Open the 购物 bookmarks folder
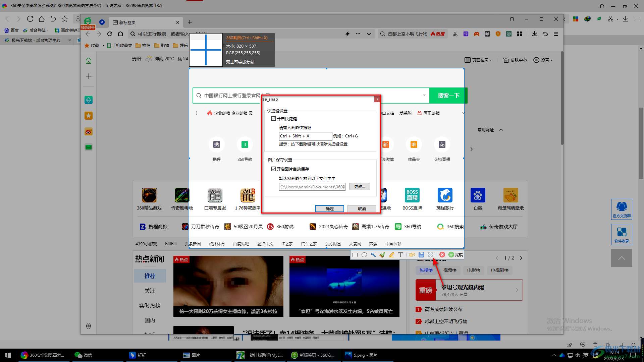Image resolution: width=644 pixels, height=362 pixels. pos(162,46)
